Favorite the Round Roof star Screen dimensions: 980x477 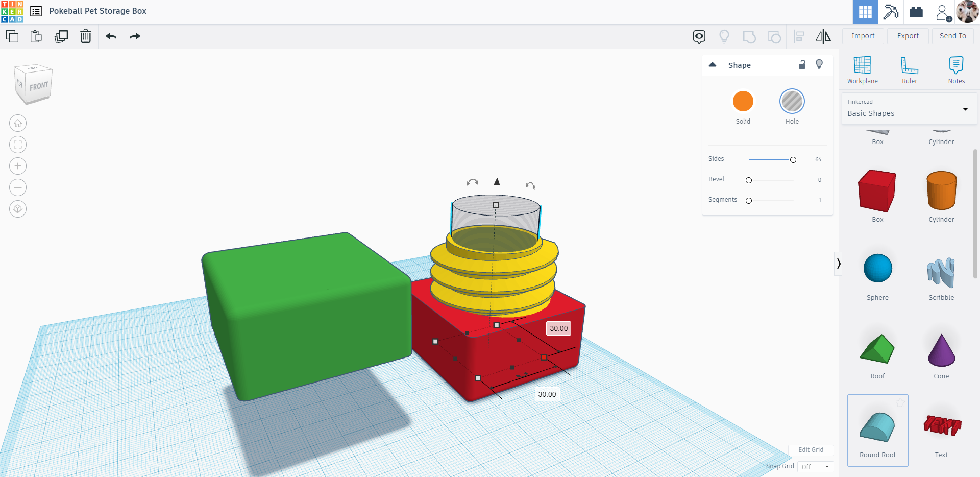900,403
